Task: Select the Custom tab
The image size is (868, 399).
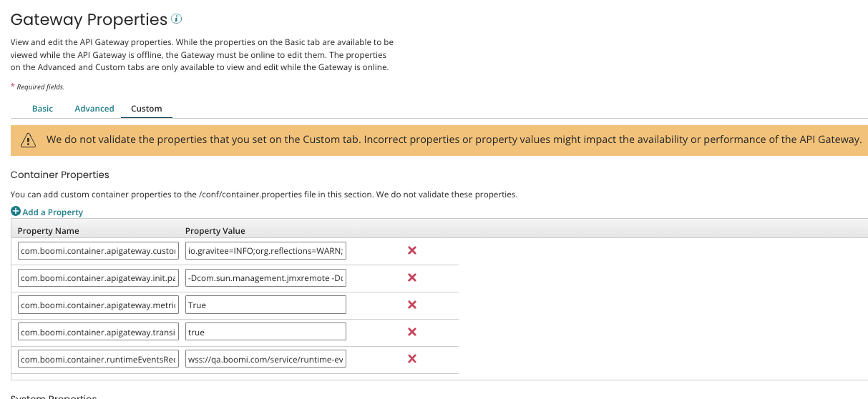Action: pyautogui.click(x=147, y=109)
